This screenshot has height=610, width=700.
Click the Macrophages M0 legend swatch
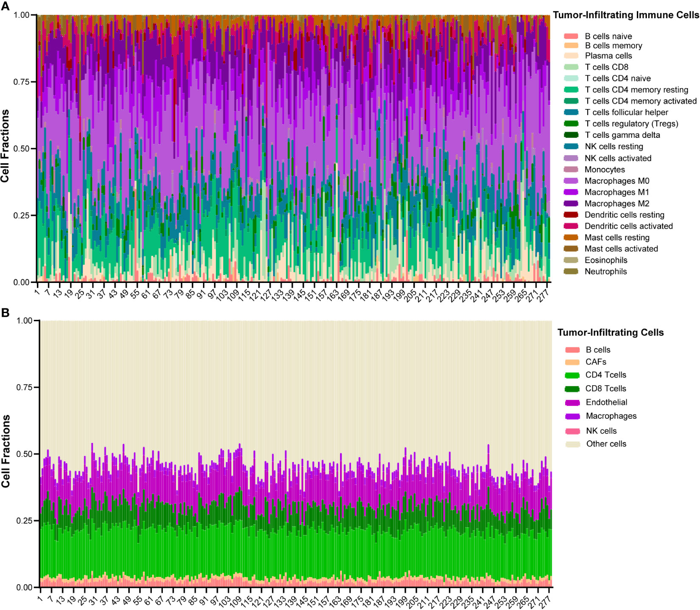(571, 181)
